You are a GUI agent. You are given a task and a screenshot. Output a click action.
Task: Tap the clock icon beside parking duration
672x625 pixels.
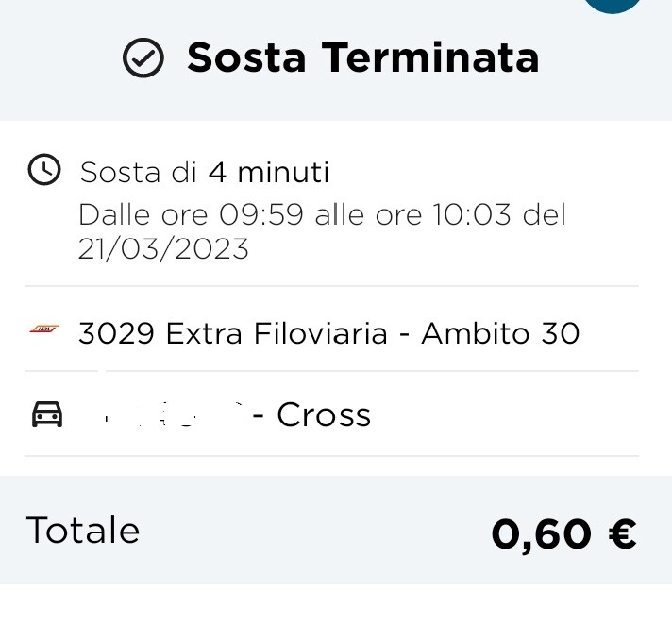click(44, 169)
